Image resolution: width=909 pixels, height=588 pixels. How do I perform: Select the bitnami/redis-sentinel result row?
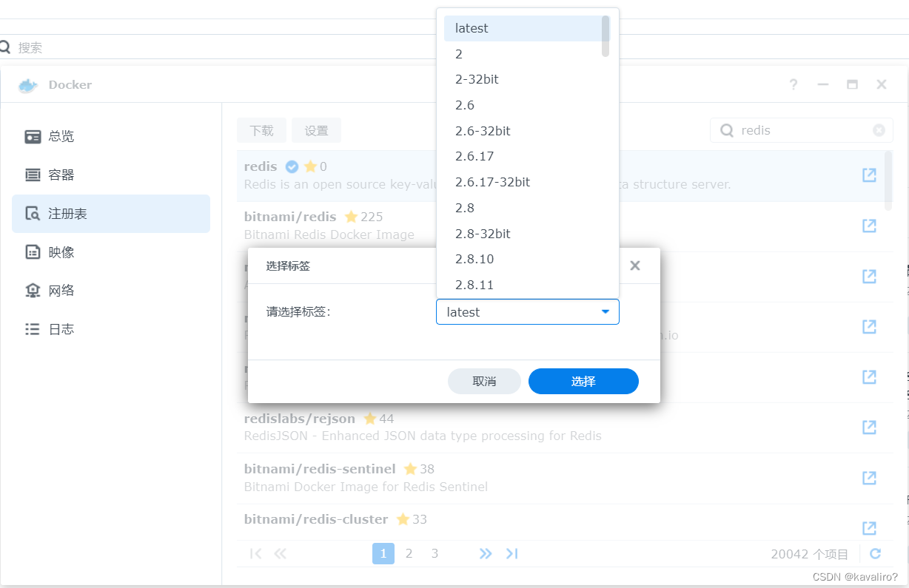point(560,478)
